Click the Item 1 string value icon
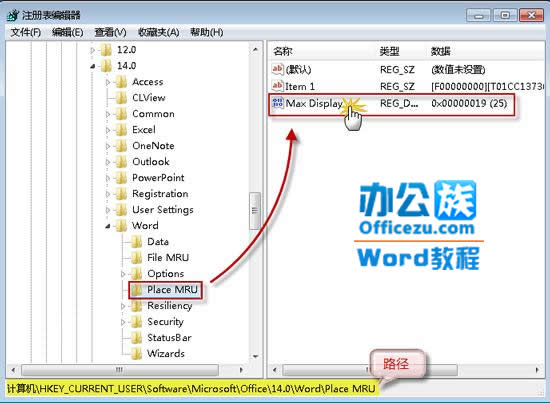Screen dimensions: 550x403 click(277, 86)
